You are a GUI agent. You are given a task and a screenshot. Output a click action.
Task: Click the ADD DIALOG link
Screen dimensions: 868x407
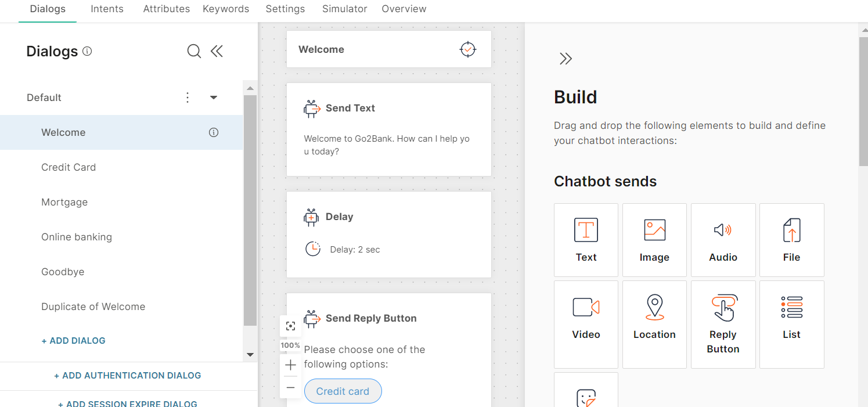[73, 341]
